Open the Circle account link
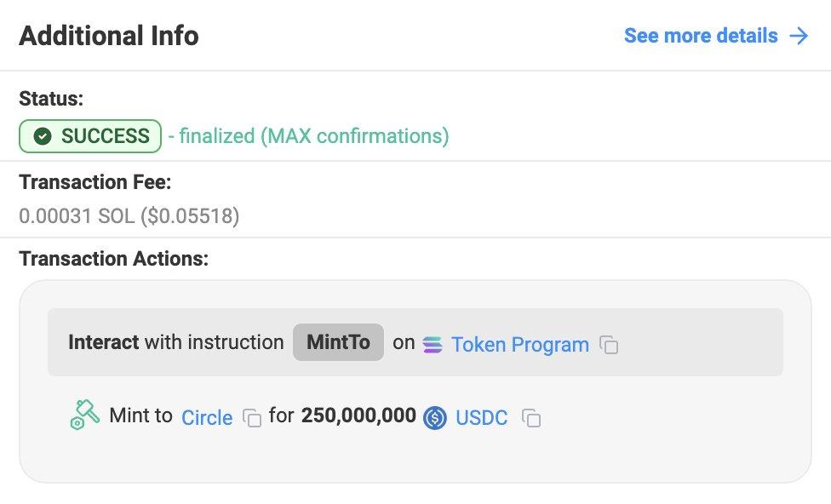The height and width of the screenshot is (504, 831). pyautogui.click(x=207, y=418)
